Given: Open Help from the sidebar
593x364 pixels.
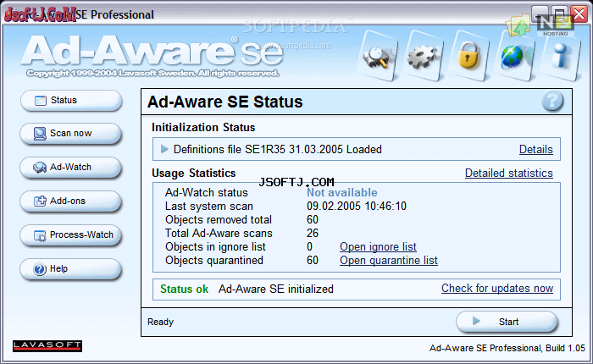Looking at the screenshot, I should pos(70,268).
